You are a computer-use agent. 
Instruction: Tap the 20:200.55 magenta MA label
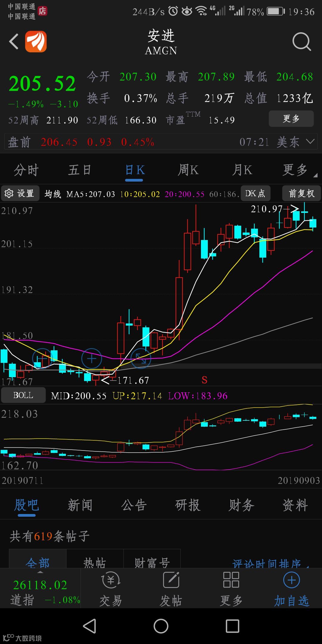click(185, 194)
